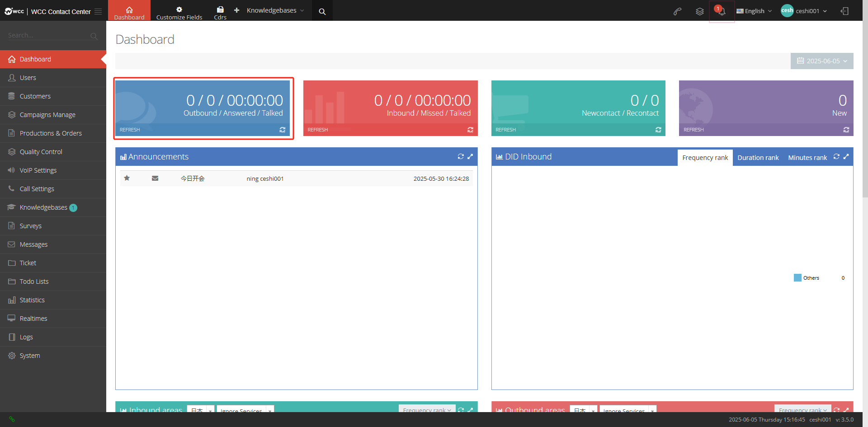Expand the DID Inbound panel to fullscreen
The height and width of the screenshot is (427, 868).
846,156
